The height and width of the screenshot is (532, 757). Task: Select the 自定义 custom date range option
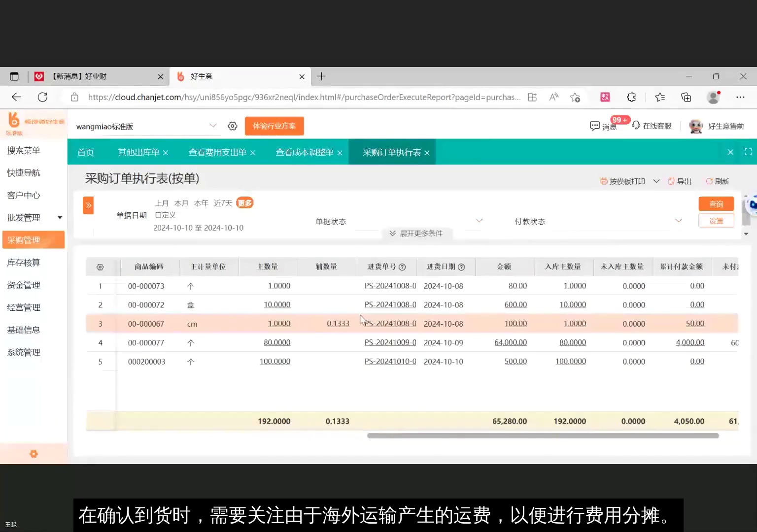(x=165, y=215)
